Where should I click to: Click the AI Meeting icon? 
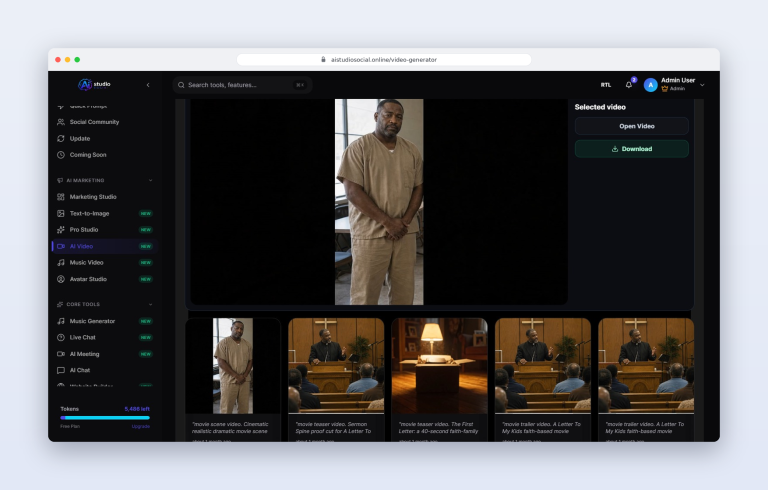61,354
